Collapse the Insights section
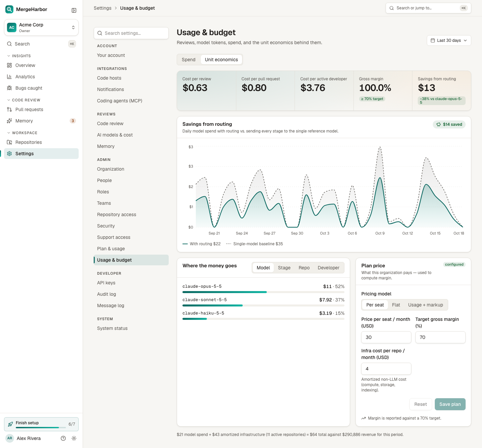 [x=19, y=56]
